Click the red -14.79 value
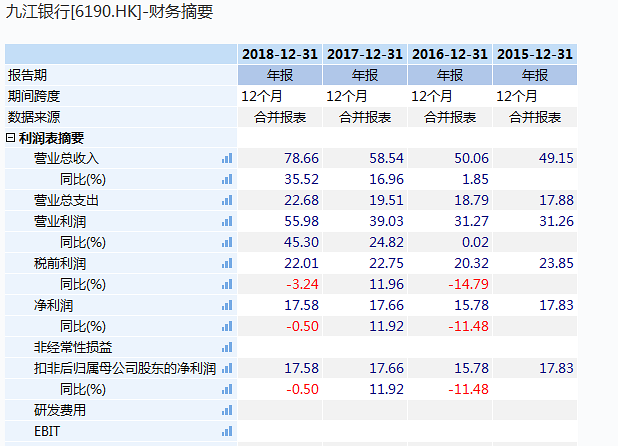Viewport: 618px width, 446px height. pyautogui.click(x=469, y=284)
